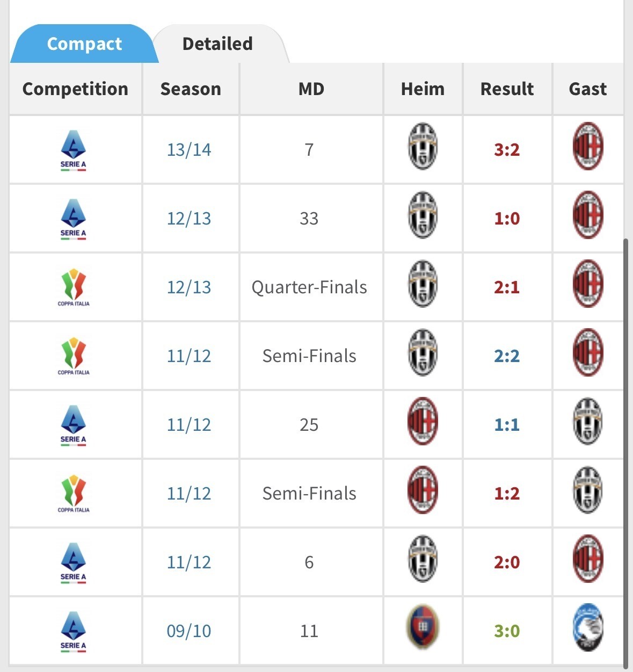Switch to the Detailed tab
633x672 pixels.
(x=217, y=44)
